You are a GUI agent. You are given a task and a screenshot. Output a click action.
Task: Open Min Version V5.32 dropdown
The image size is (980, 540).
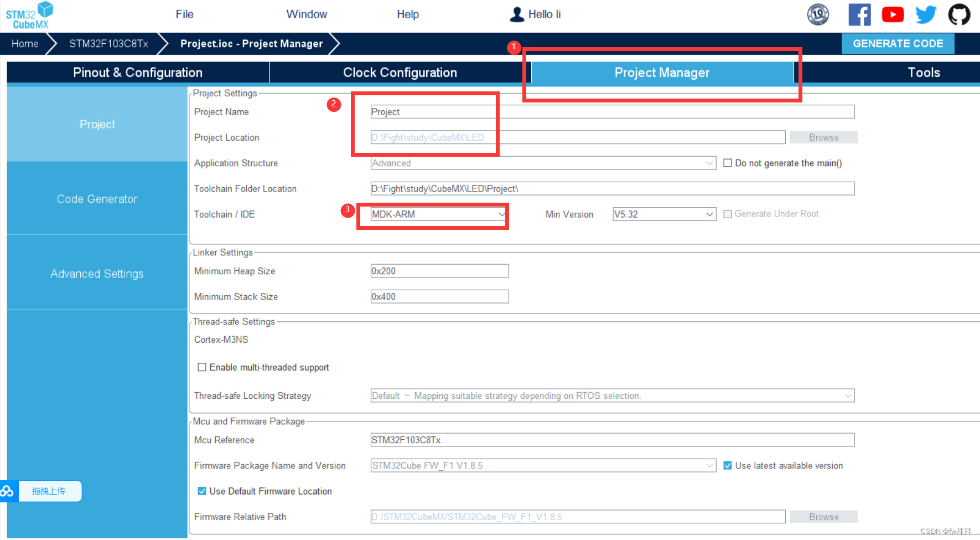[x=664, y=214]
